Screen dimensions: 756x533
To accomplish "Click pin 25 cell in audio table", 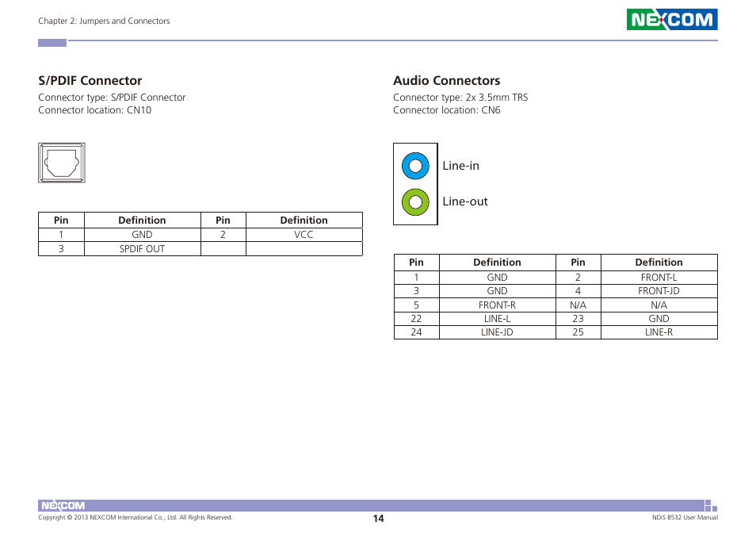I will click(x=578, y=332).
